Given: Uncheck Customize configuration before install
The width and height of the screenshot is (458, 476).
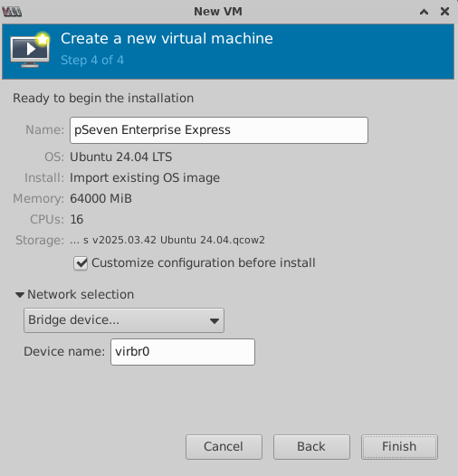Looking at the screenshot, I should point(81,263).
